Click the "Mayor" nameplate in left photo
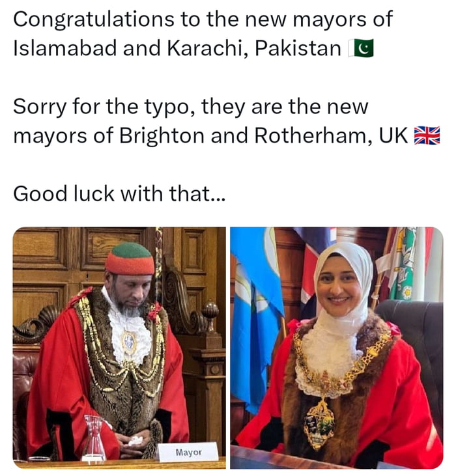The width and height of the screenshot is (456, 476). [x=188, y=453]
